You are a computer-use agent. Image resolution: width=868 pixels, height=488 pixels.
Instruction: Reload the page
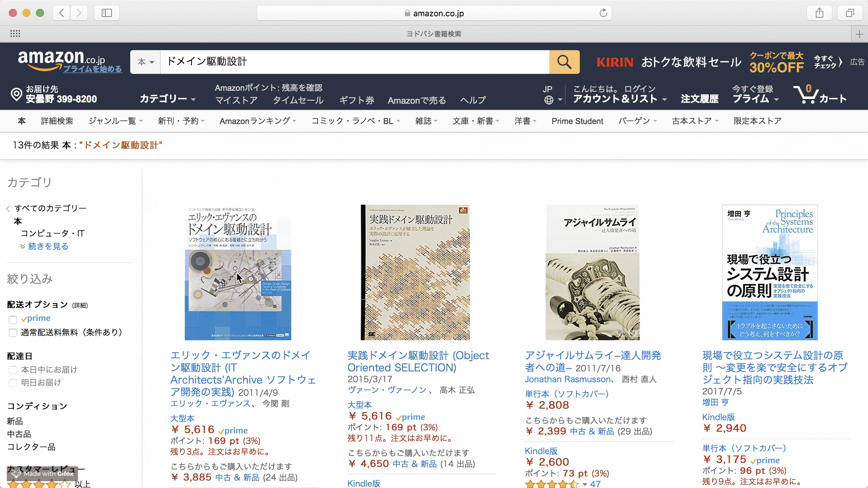(603, 13)
